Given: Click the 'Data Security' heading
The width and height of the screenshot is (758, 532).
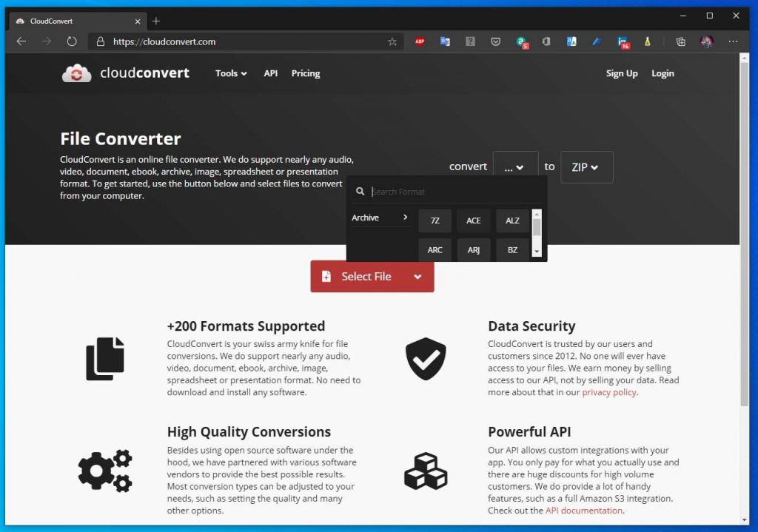Looking at the screenshot, I should click(531, 326).
